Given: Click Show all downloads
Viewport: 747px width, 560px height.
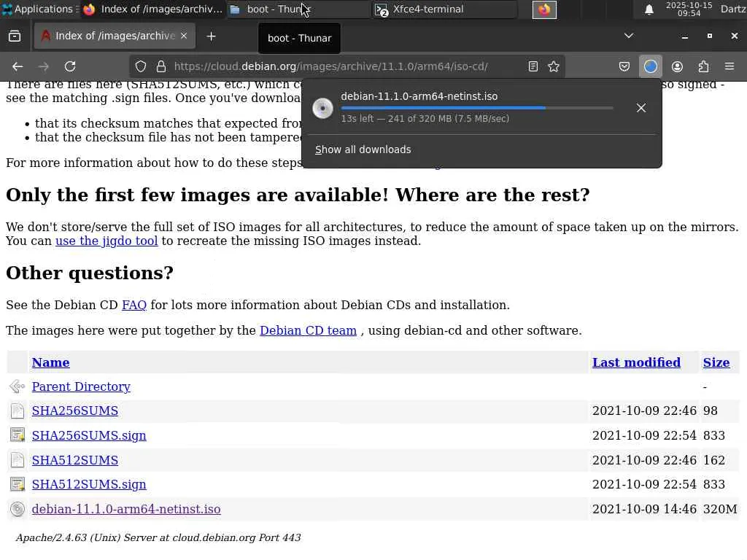Looking at the screenshot, I should (x=363, y=149).
